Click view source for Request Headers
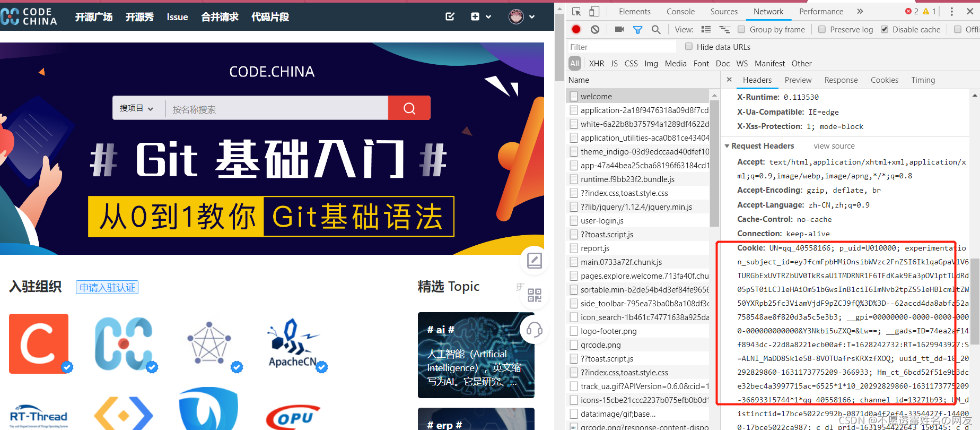The image size is (980, 430). tap(834, 146)
